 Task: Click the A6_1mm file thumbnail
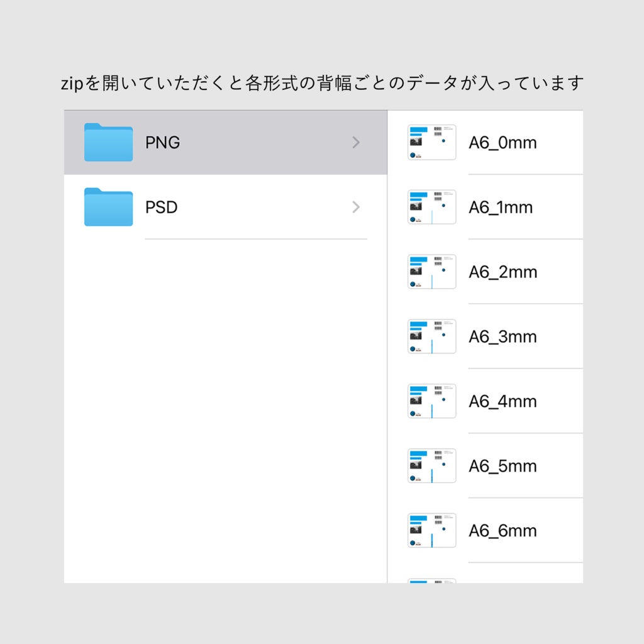(x=431, y=207)
